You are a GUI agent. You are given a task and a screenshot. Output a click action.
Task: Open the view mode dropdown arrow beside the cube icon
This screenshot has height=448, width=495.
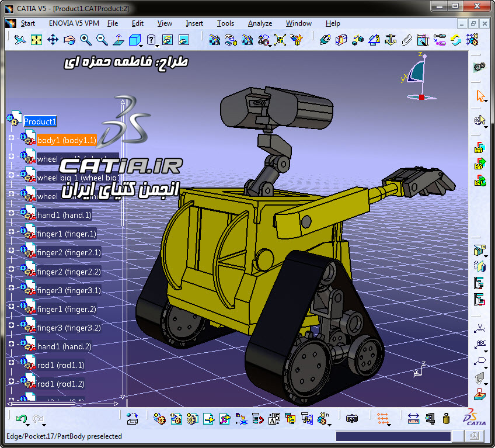(x=141, y=46)
